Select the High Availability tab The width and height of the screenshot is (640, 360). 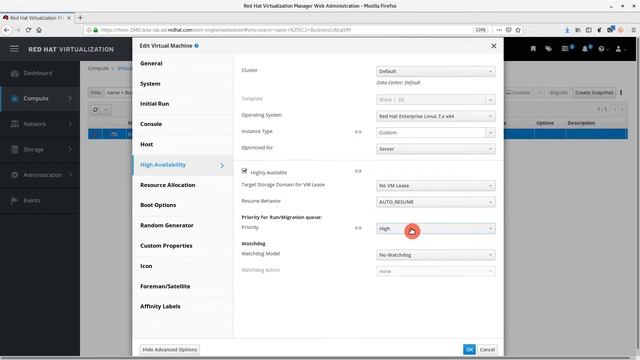183,165
